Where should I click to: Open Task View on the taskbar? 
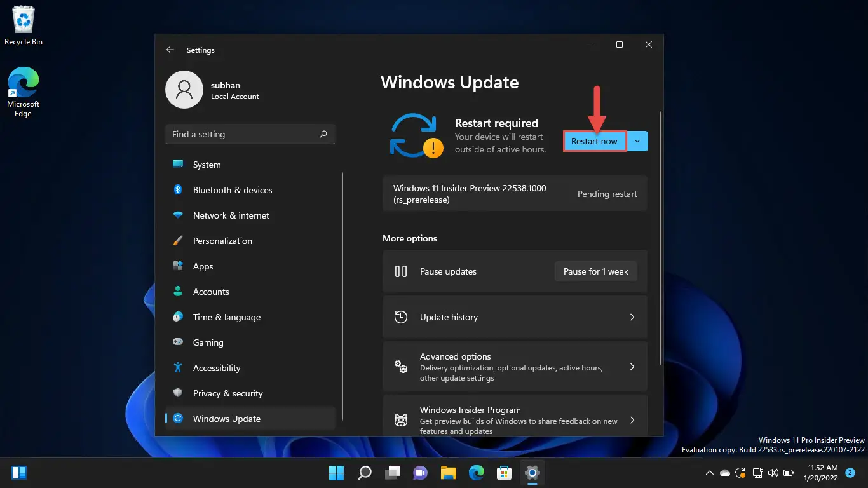coord(393,473)
